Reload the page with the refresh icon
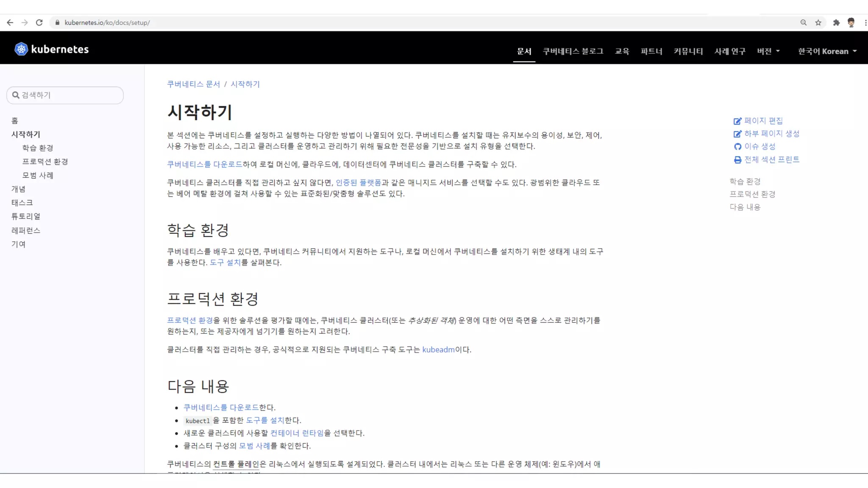 (x=39, y=22)
